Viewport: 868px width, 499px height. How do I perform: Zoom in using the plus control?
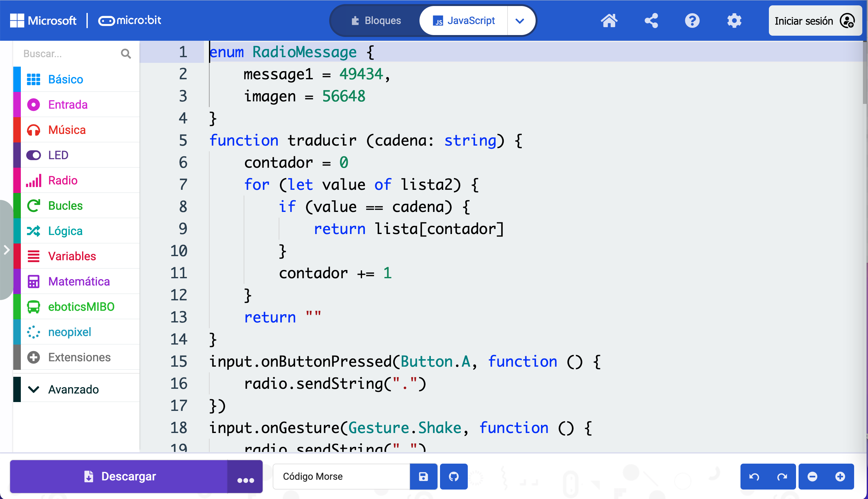(841, 476)
